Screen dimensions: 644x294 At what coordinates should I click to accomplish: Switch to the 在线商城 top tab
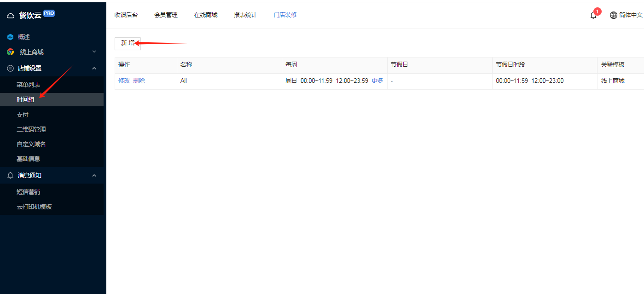coord(206,15)
